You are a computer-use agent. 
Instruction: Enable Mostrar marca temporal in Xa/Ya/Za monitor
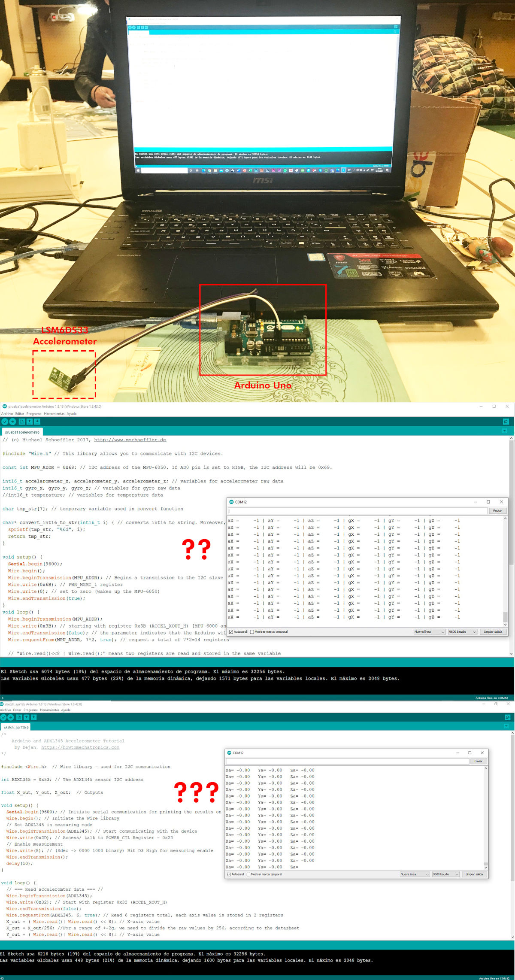click(x=248, y=874)
